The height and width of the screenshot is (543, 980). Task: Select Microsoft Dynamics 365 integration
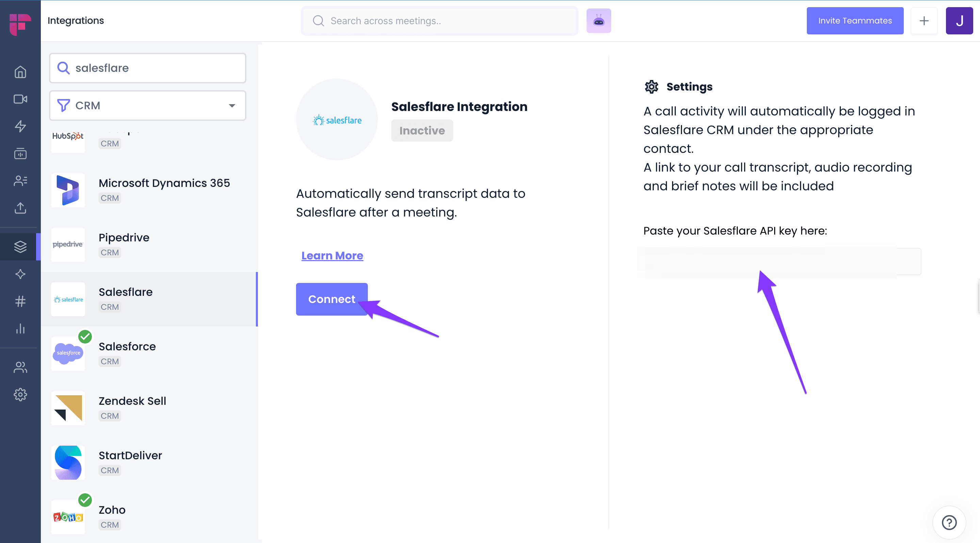(149, 190)
